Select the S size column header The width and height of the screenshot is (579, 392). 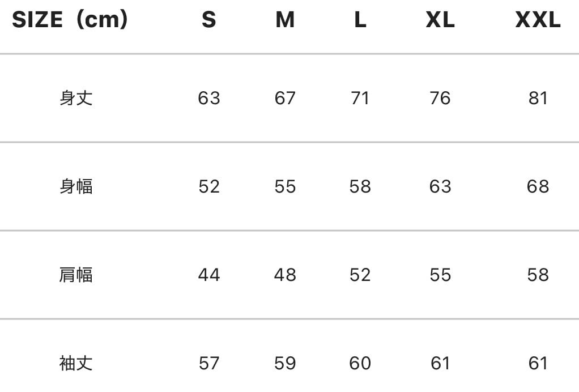pos(208,20)
